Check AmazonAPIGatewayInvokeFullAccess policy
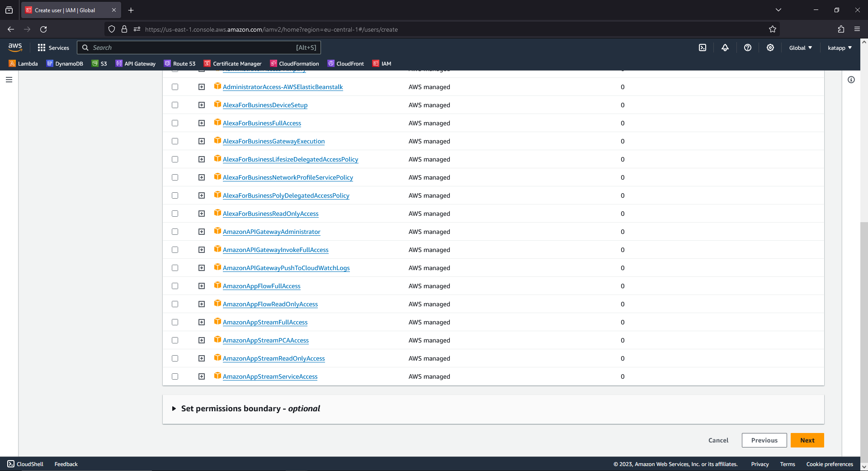 coord(175,250)
